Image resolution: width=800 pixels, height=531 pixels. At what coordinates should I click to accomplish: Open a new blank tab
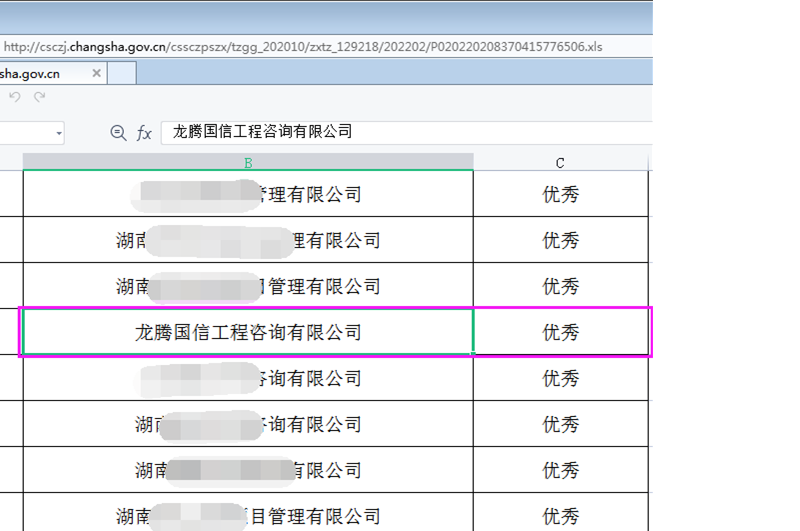click(x=122, y=73)
